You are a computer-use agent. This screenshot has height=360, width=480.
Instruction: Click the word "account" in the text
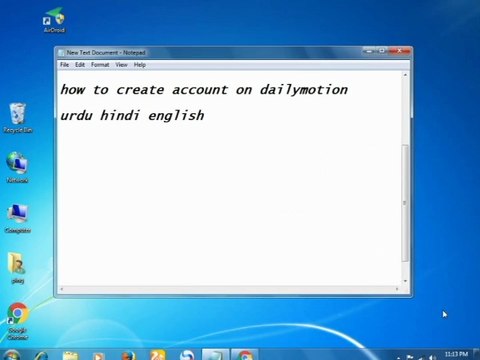click(x=200, y=90)
